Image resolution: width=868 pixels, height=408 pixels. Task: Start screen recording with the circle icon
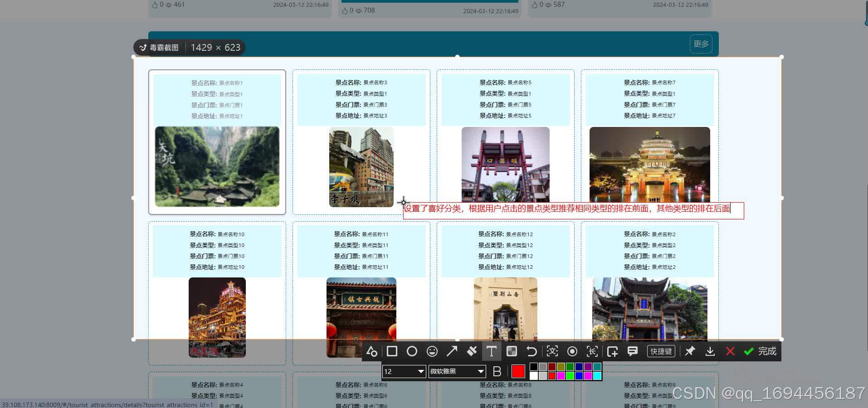coord(572,351)
